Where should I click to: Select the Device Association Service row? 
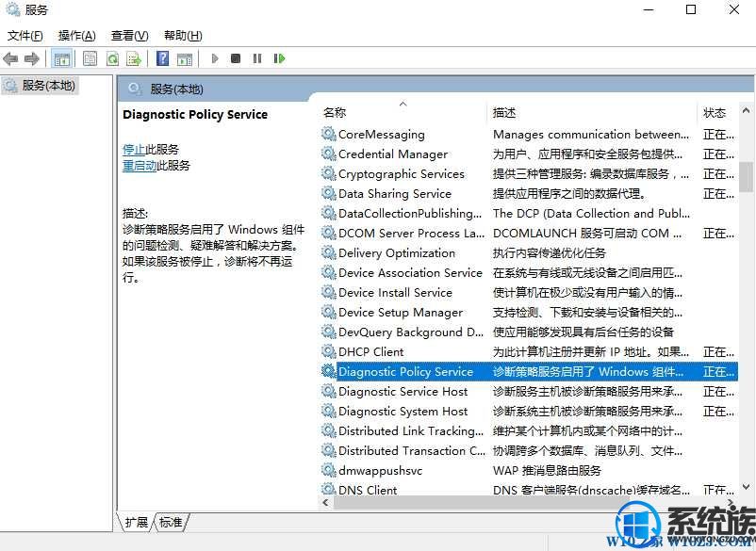click(529, 272)
